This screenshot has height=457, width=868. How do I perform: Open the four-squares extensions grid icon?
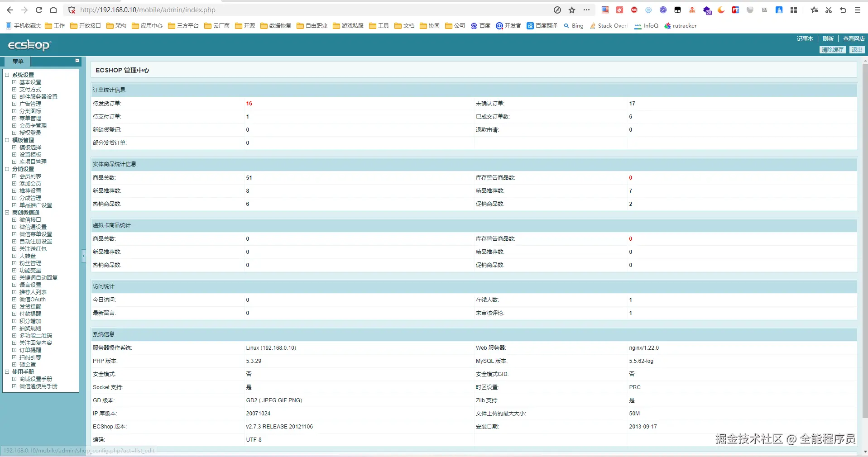coord(794,10)
